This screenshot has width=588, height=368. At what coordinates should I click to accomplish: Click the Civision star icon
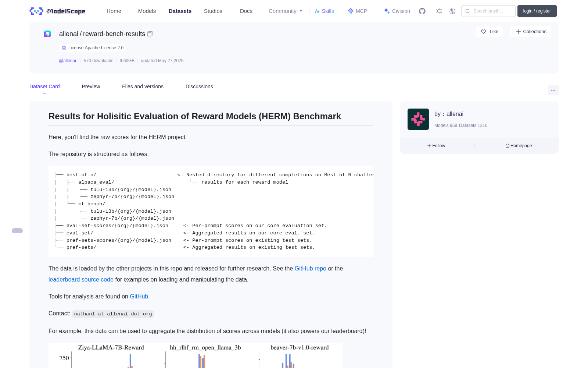click(x=387, y=11)
